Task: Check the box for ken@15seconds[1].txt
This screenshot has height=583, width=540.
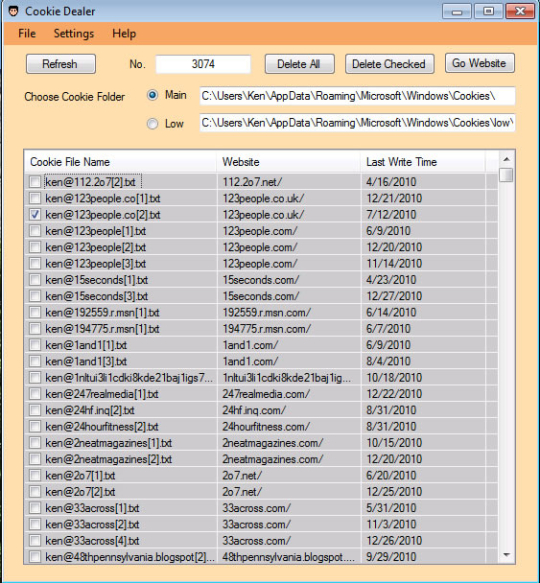Action: point(35,280)
